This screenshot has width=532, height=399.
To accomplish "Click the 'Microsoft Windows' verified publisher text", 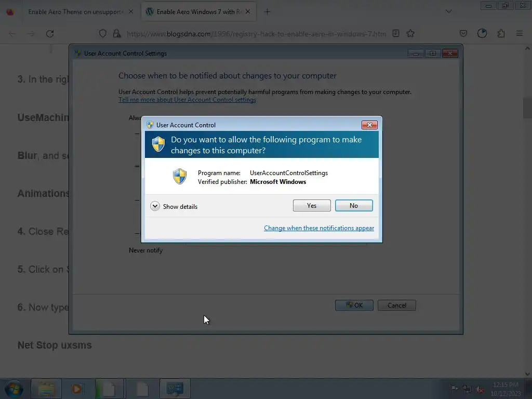I will 278,182.
